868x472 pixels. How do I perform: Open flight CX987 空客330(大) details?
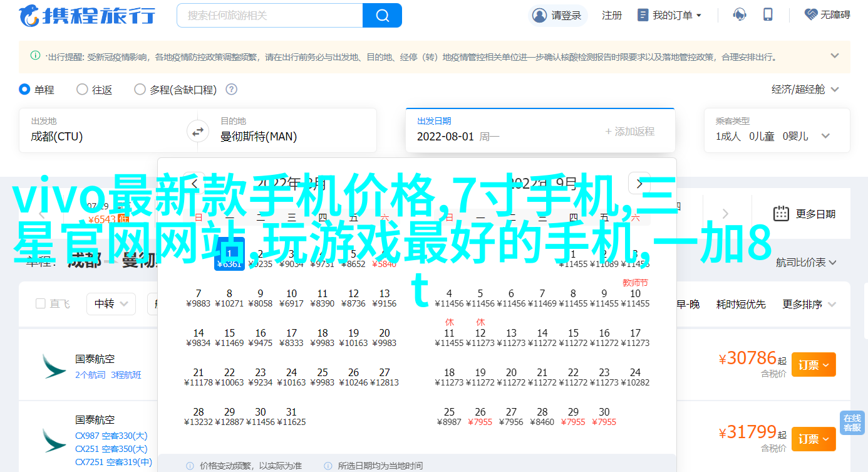[x=111, y=436]
